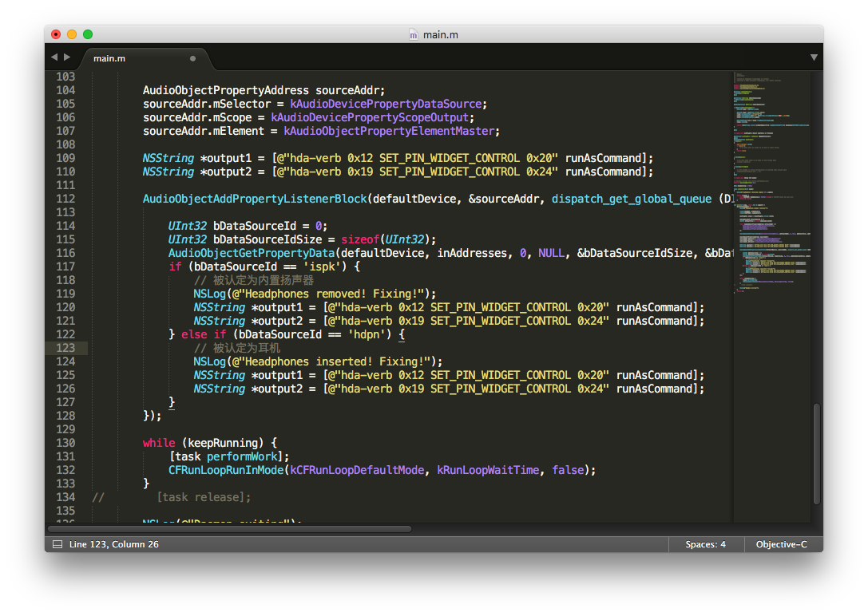
Task: Click "Headphones removed! Fixing!" string
Action: 331,294
